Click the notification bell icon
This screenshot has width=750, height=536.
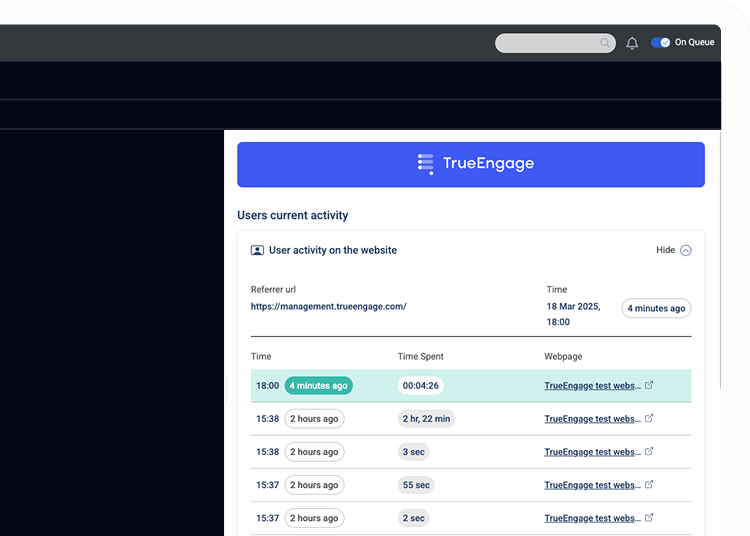[632, 44]
